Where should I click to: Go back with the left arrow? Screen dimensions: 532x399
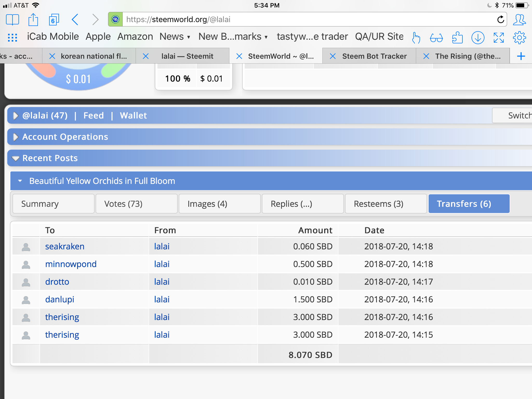pyautogui.click(x=75, y=20)
